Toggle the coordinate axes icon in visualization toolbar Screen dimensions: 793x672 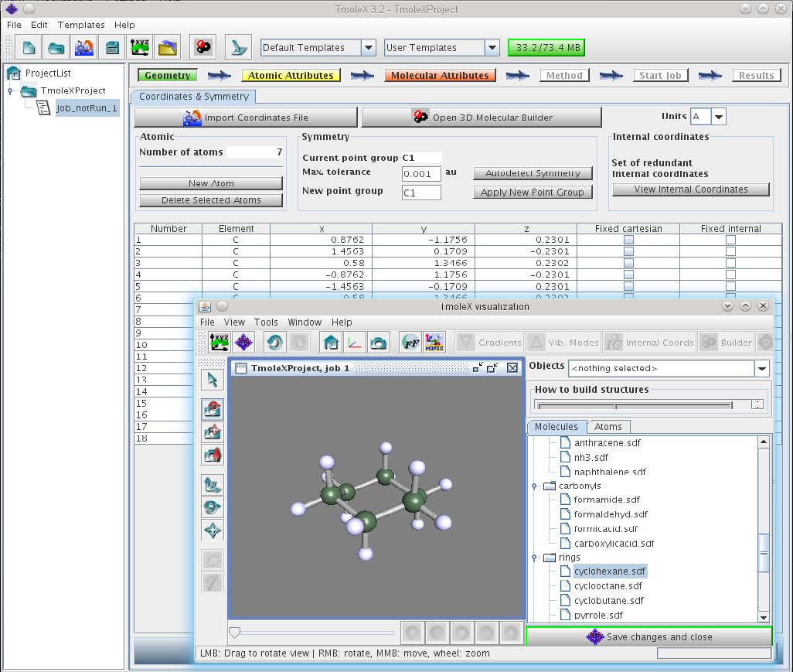pos(355,343)
